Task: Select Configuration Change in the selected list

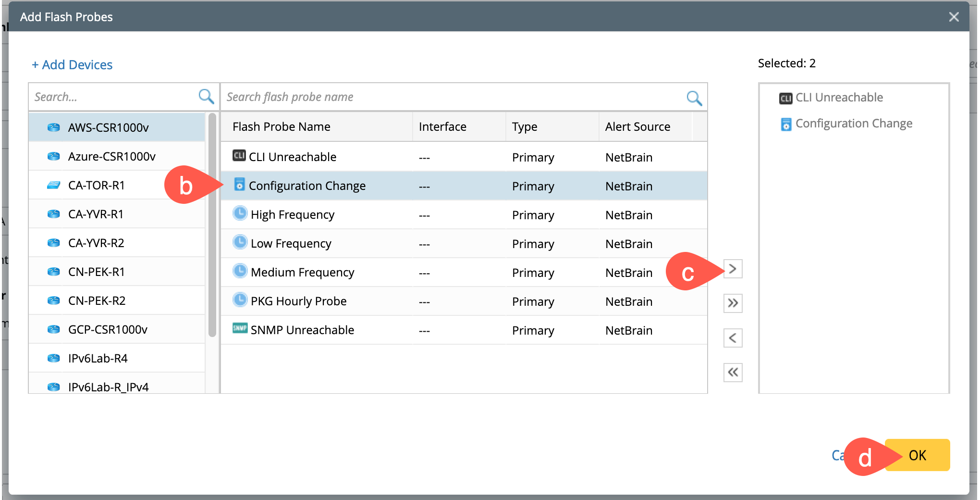Action: click(853, 124)
